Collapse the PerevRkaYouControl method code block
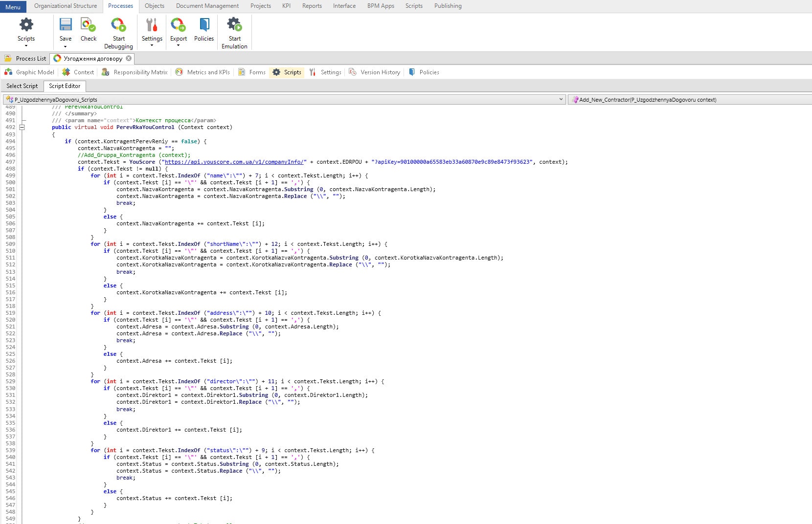 click(22, 127)
